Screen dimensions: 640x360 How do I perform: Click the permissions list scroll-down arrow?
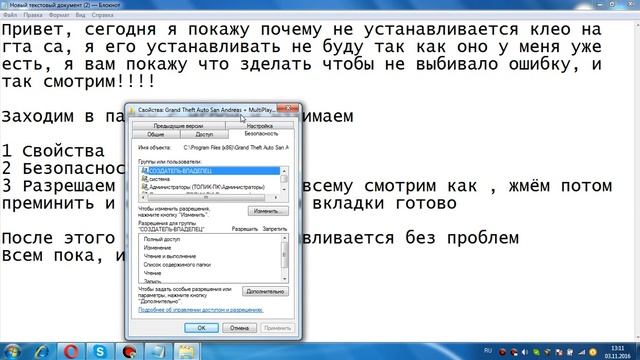pos(284,279)
